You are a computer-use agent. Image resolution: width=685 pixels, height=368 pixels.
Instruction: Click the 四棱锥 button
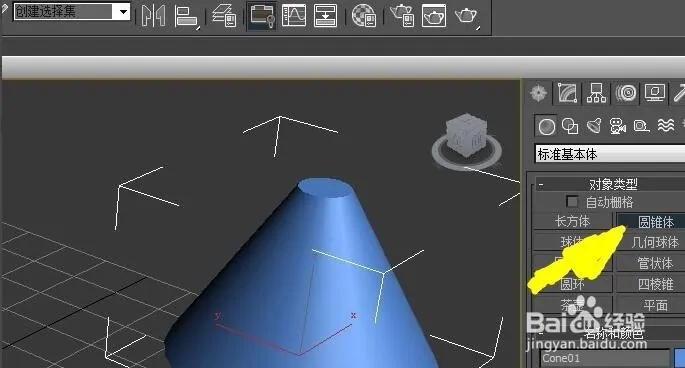(x=651, y=284)
